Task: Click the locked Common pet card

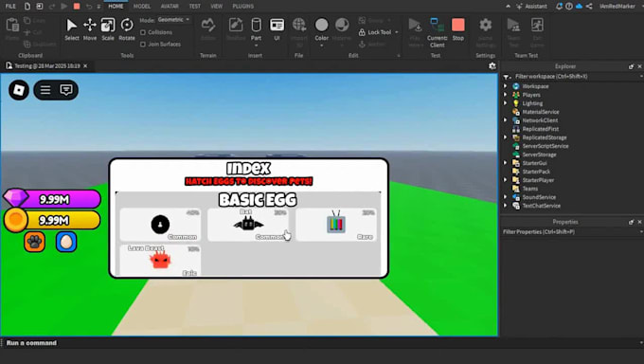Action: pyautogui.click(x=160, y=225)
